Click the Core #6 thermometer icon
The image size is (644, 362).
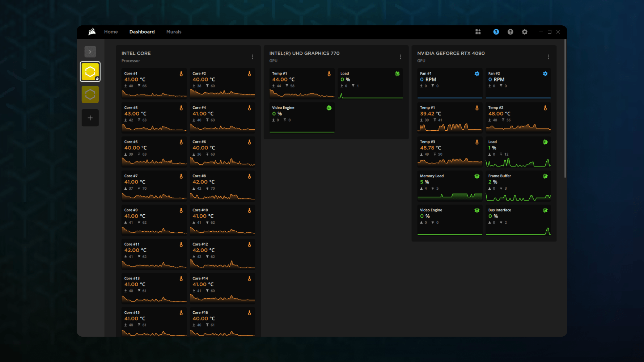[249, 142]
